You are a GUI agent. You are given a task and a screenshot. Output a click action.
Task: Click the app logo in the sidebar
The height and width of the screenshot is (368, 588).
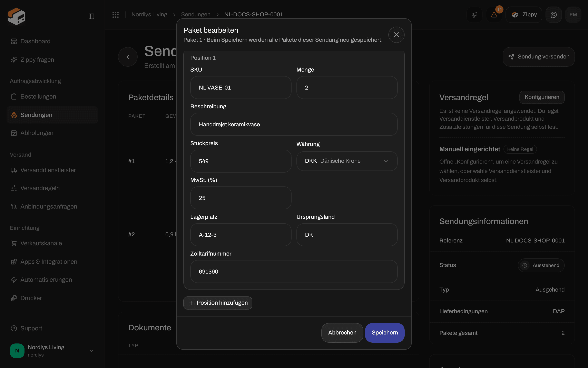16,16
